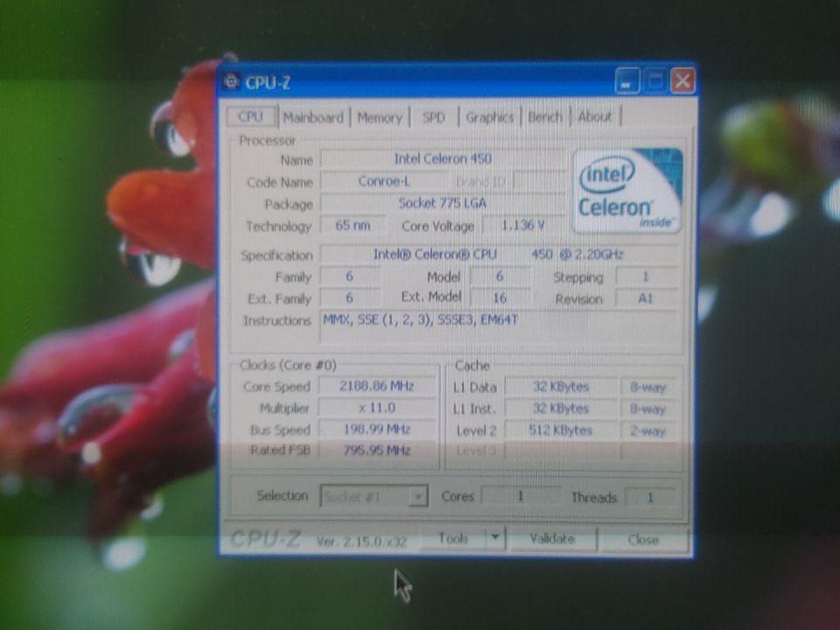The width and height of the screenshot is (840, 630).
Task: Click the Level 2 2-way value
Action: click(x=647, y=430)
